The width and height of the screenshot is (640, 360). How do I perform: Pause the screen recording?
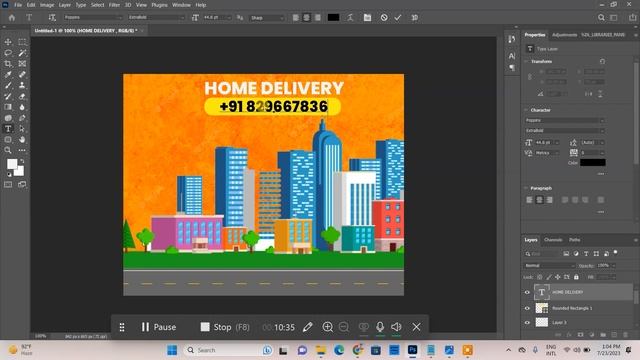159,327
